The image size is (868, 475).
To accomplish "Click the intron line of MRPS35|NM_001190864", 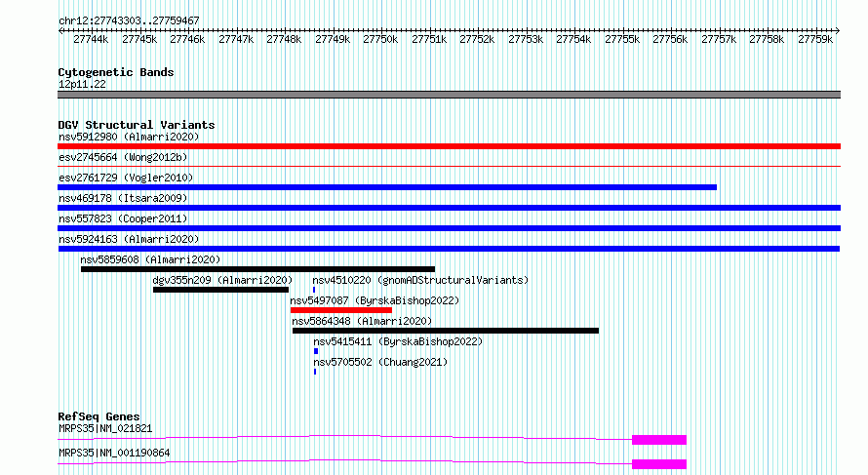I will [x=345, y=461].
